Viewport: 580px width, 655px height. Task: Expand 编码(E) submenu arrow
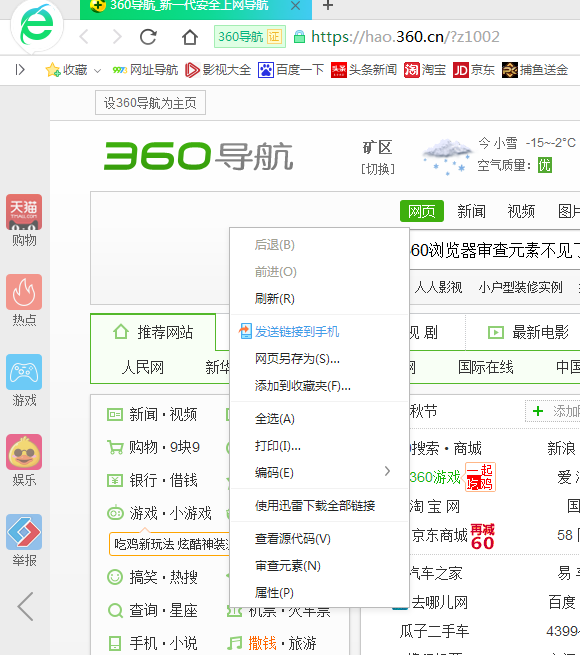tap(387, 472)
